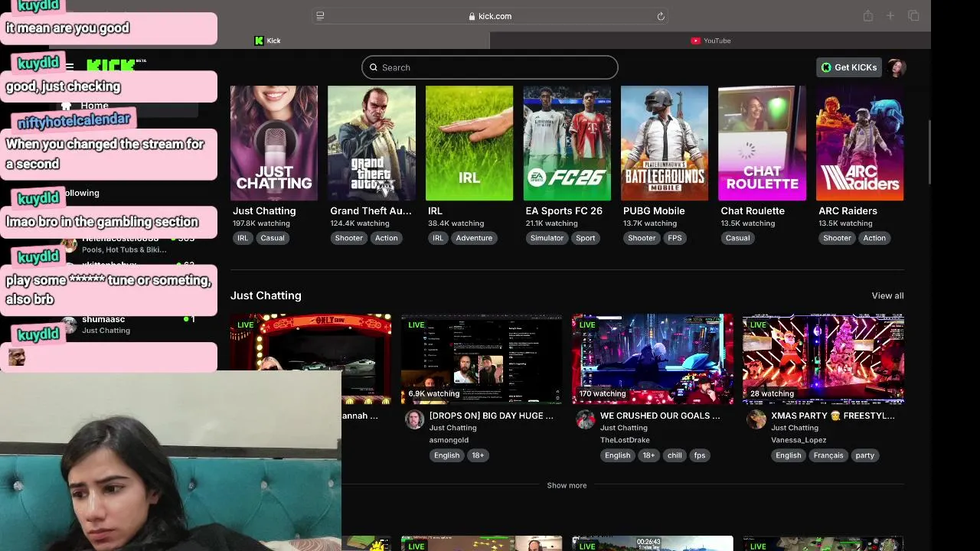980x551 pixels.
Task: Click Vanessa_Lopez's channel avatar
Action: [x=756, y=419]
